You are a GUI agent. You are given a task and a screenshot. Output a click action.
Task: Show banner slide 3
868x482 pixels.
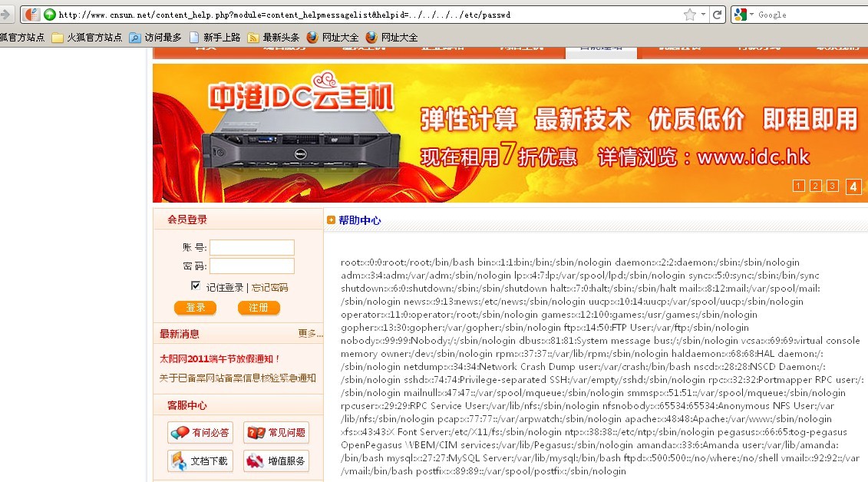coord(833,186)
